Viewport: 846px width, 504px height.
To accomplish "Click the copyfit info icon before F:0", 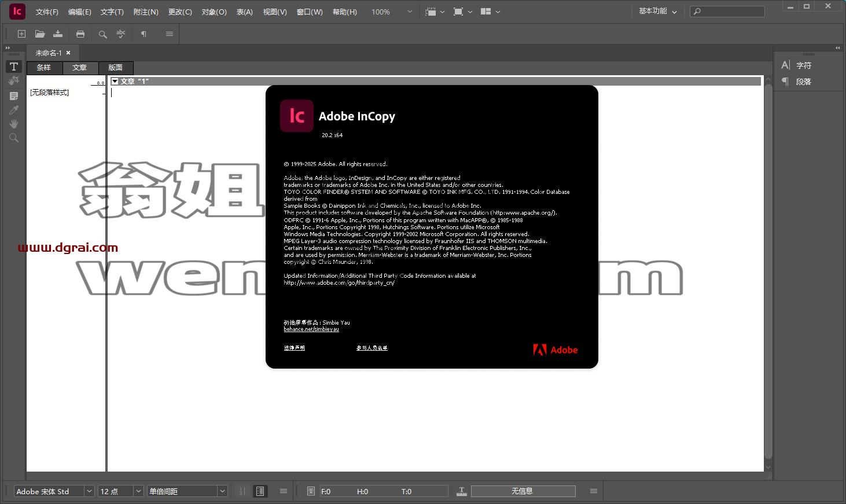I will pyautogui.click(x=311, y=491).
